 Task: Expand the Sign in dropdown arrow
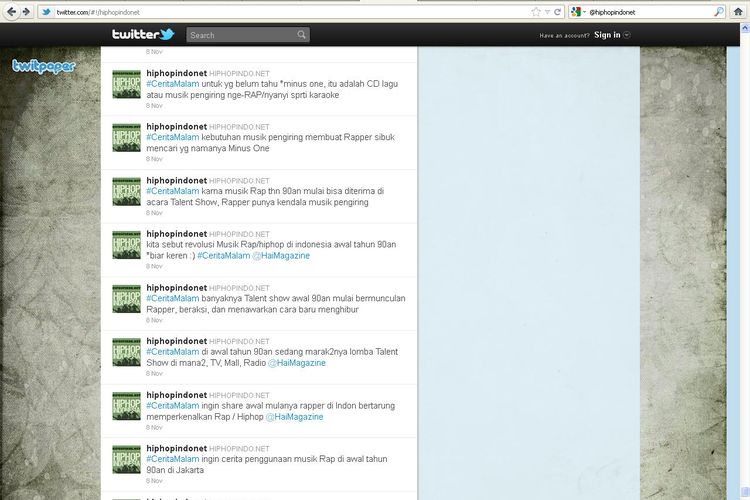point(627,35)
